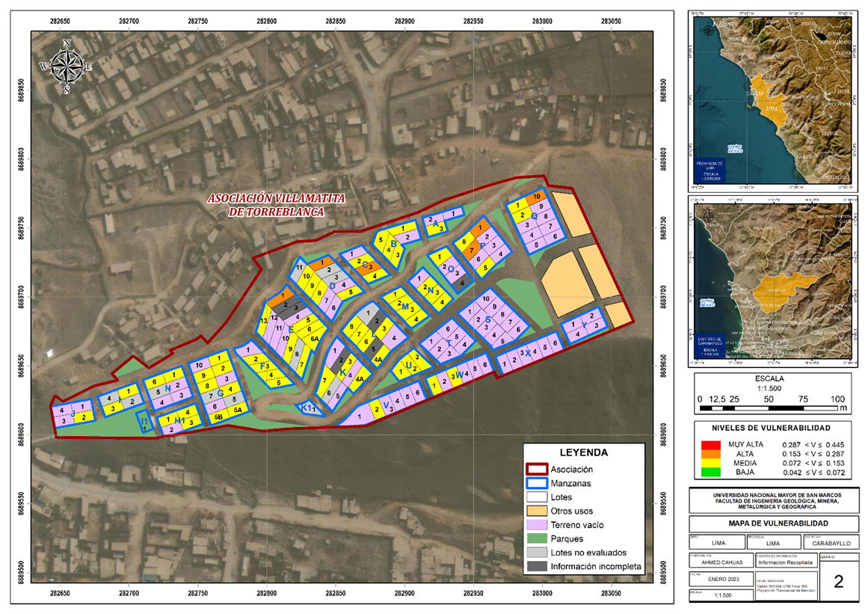
Task: Click the Asociación Villamatita de Torreblanca label
Action: coord(276,206)
